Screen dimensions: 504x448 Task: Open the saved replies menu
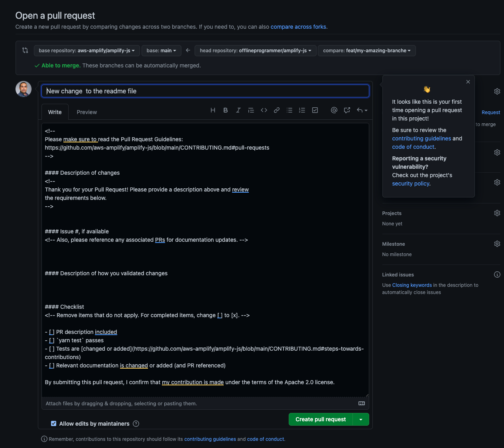[x=362, y=110]
